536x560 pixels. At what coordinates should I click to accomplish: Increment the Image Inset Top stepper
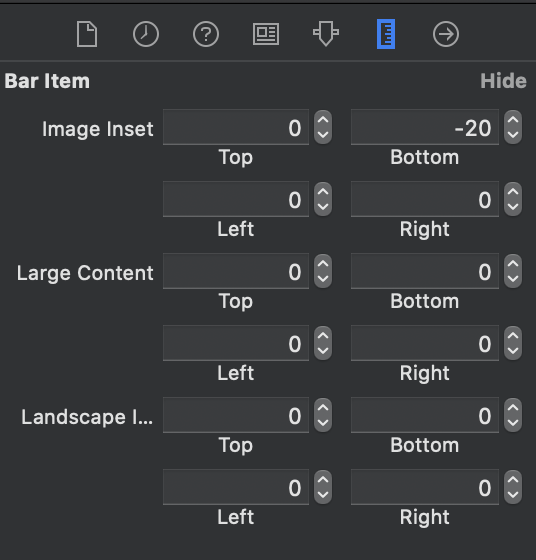323,120
